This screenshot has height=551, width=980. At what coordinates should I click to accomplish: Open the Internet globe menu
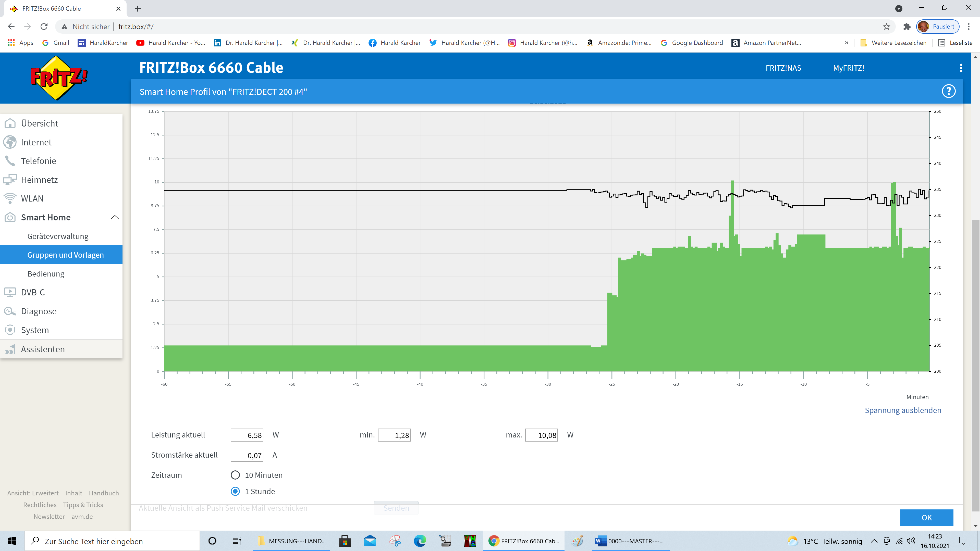[36, 142]
